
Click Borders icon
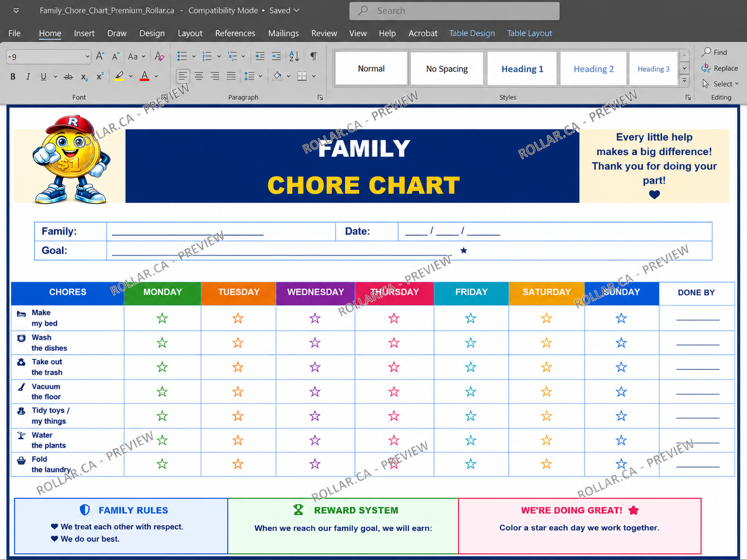pyautogui.click(x=302, y=76)
